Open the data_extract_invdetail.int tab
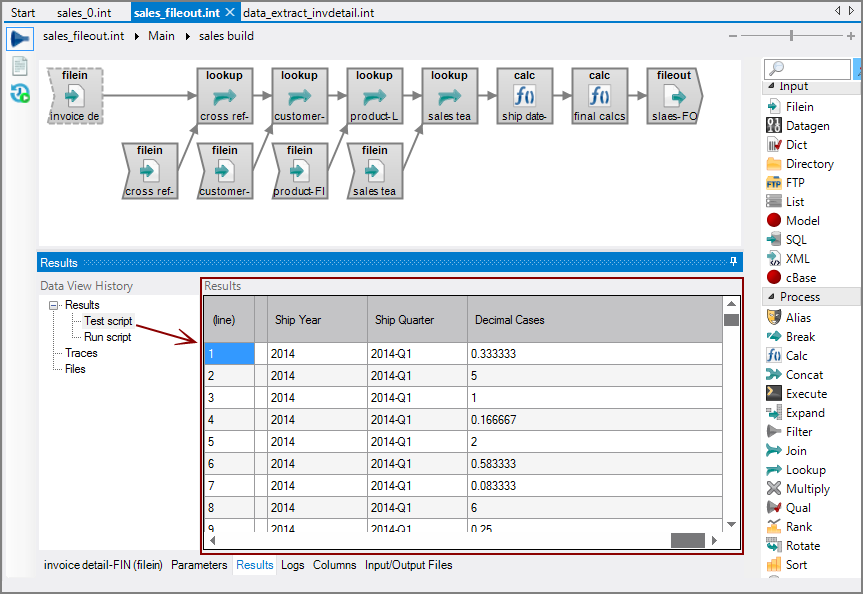The image size is (863, 594). [309, 12]
